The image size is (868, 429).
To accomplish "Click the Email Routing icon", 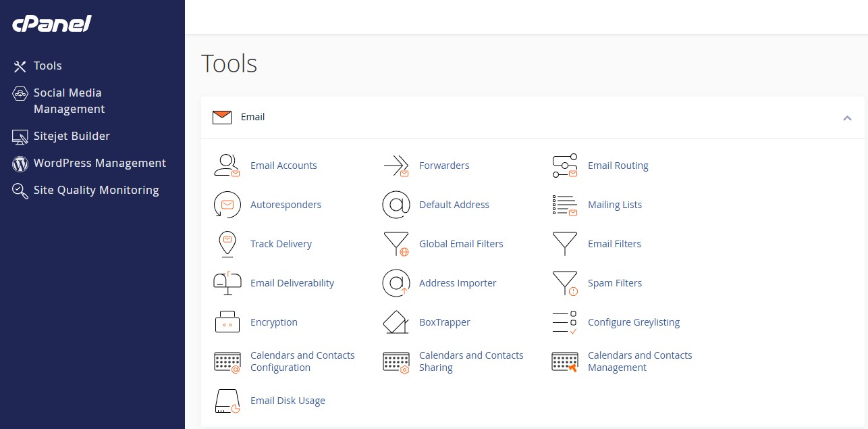I will pyautogui.click(x=565, y=166).
